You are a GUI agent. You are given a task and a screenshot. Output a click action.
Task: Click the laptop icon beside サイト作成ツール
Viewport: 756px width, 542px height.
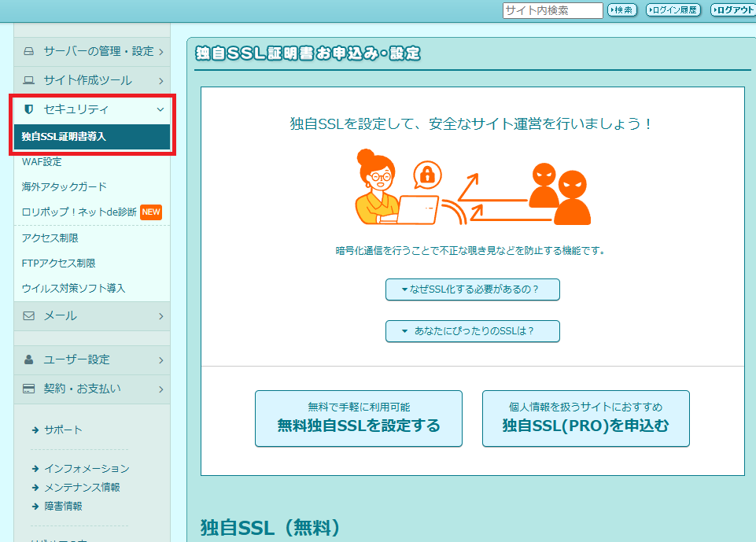coord(29,80)
